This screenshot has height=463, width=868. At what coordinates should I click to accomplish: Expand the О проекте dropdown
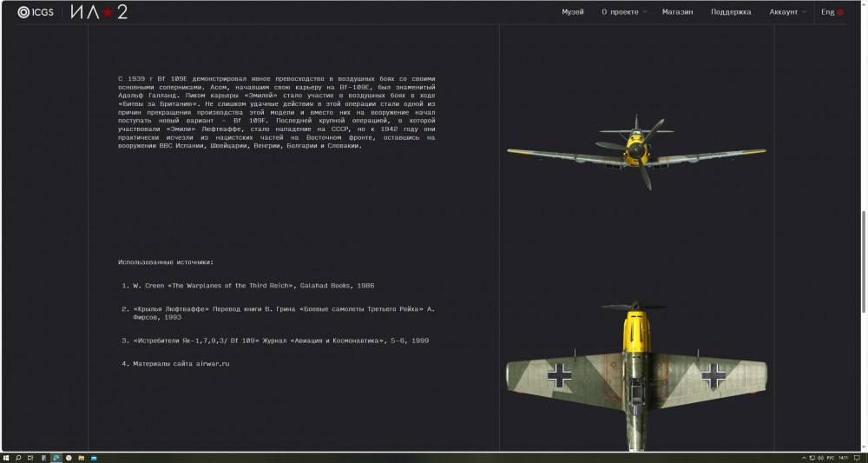coord(624,11)
